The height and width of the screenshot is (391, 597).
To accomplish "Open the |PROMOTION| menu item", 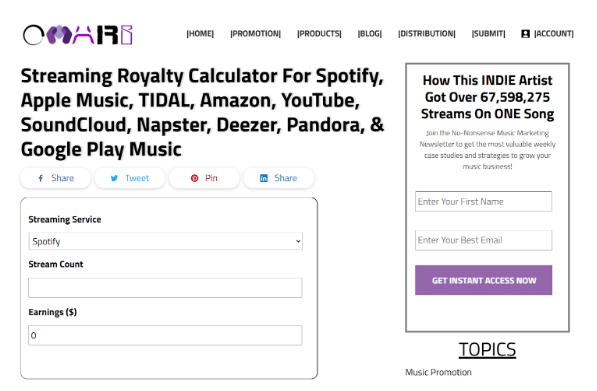I will point(255,34).
